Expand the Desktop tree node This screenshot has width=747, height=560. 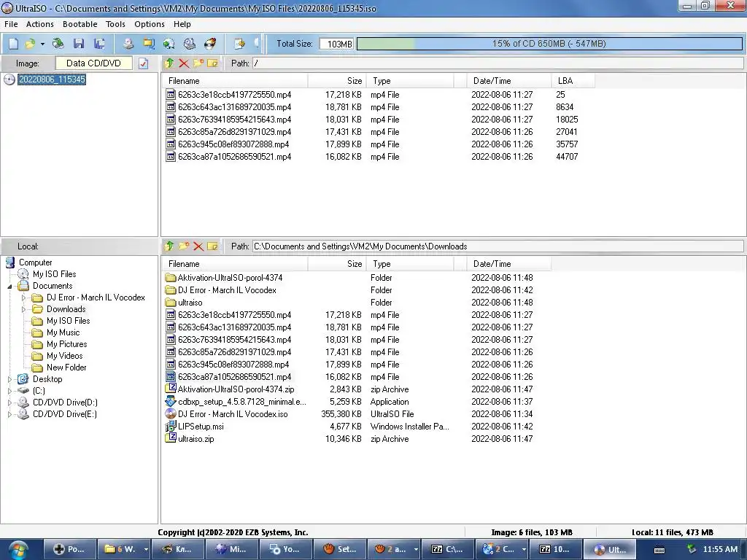click(9, 379)
